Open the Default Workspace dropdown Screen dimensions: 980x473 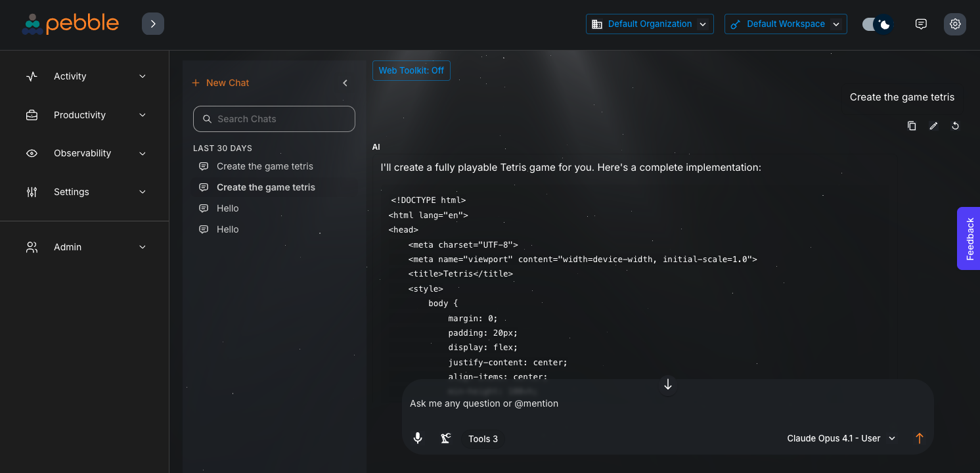click(785, 24)
